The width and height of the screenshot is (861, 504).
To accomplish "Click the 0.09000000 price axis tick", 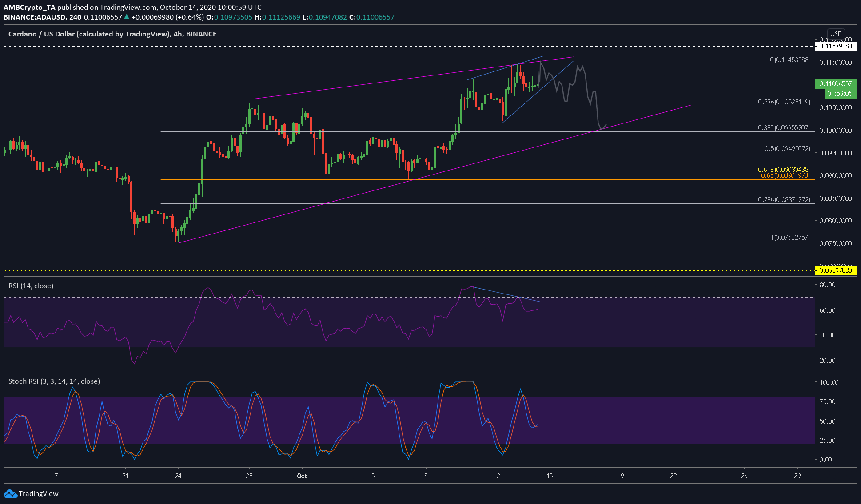I will (x=835, y=176).
